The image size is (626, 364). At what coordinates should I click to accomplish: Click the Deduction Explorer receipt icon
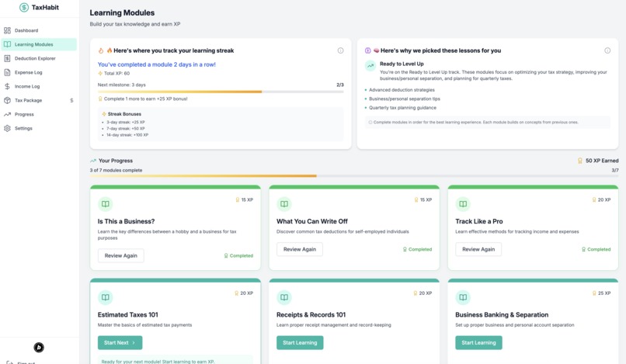[x=7, y=58]
